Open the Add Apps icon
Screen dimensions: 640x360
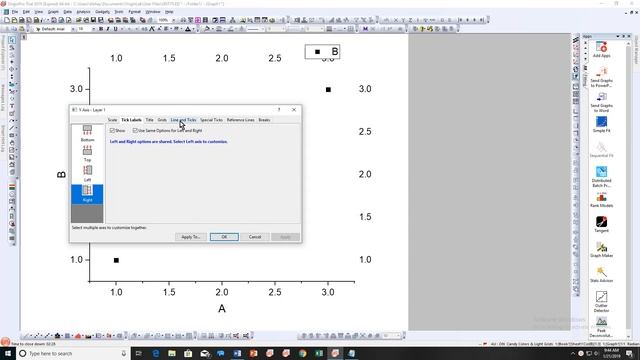[x=601, y=49]
